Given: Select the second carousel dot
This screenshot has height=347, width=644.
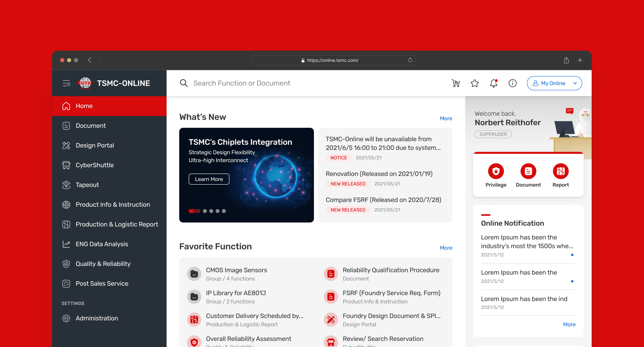Looking at the screenshot, I should (x=205, y=211).
